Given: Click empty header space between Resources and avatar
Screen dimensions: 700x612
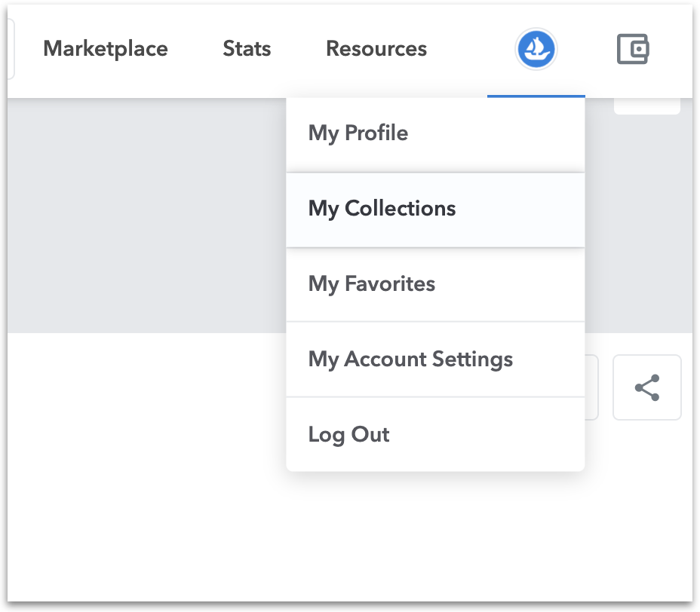Looking at the screenshot, I should pos(471,49).
